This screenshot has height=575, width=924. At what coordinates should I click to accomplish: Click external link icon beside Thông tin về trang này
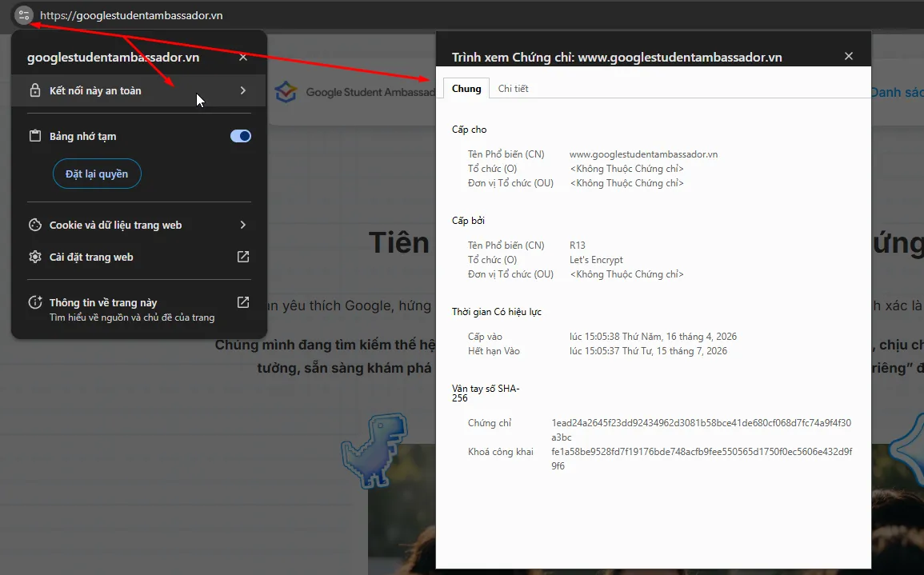point(243,302)
